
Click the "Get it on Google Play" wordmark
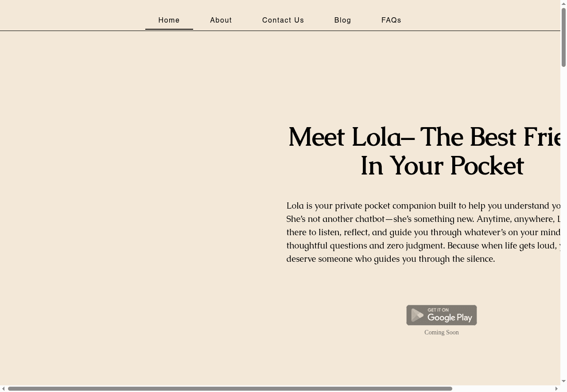[x=450, y=315]
